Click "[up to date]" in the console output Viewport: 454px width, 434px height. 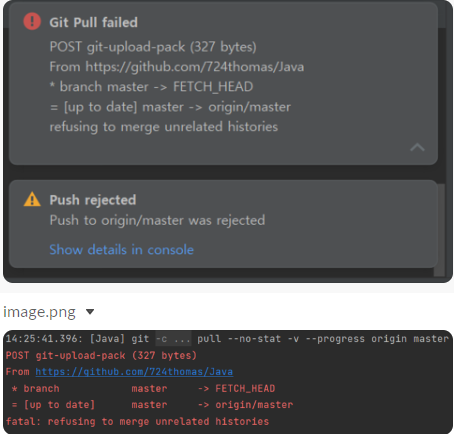pyautogui.click(x=59, y=405)
